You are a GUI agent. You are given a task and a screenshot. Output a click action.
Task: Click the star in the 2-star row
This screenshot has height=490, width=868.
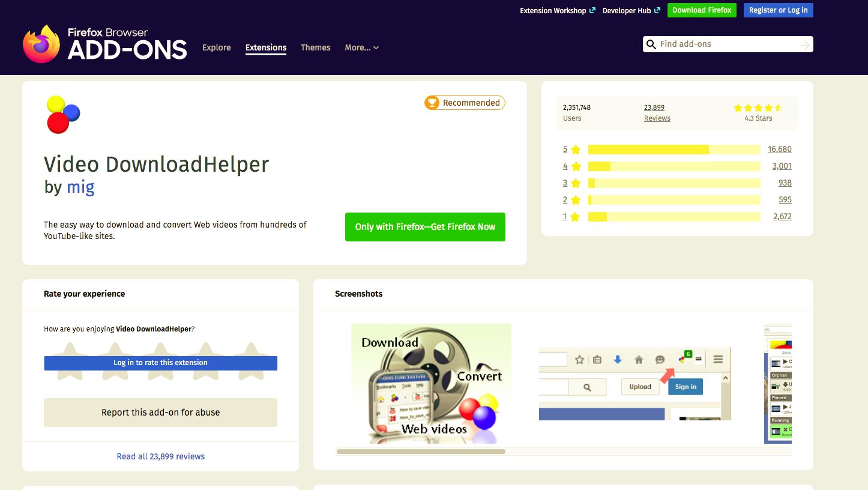click(576, 200)
